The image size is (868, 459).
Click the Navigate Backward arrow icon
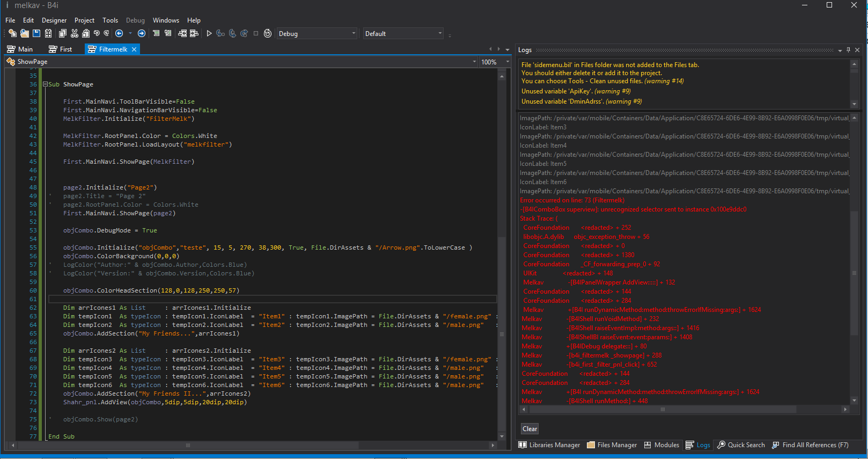[x=119, y=33]
